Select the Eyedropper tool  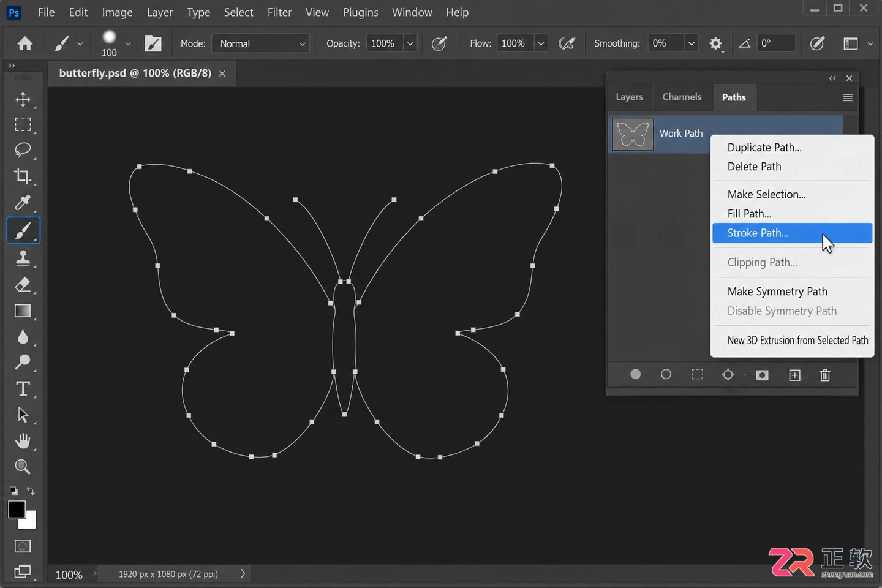pyautogui.click(x=23, y=203)
